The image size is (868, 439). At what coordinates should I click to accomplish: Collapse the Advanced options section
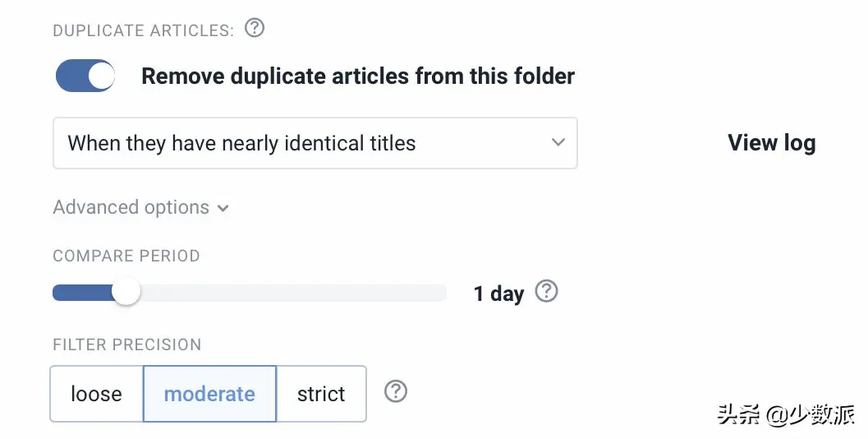coord(131,208)
